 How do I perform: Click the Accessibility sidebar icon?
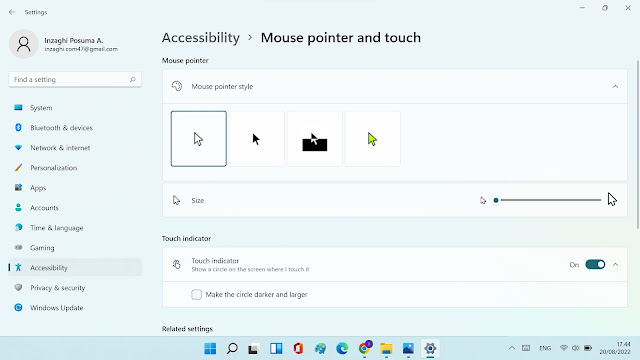(18, 268)
